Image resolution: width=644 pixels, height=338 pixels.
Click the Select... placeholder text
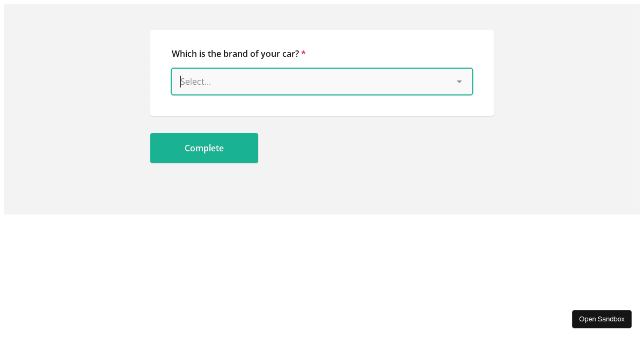tap(196, 82)
